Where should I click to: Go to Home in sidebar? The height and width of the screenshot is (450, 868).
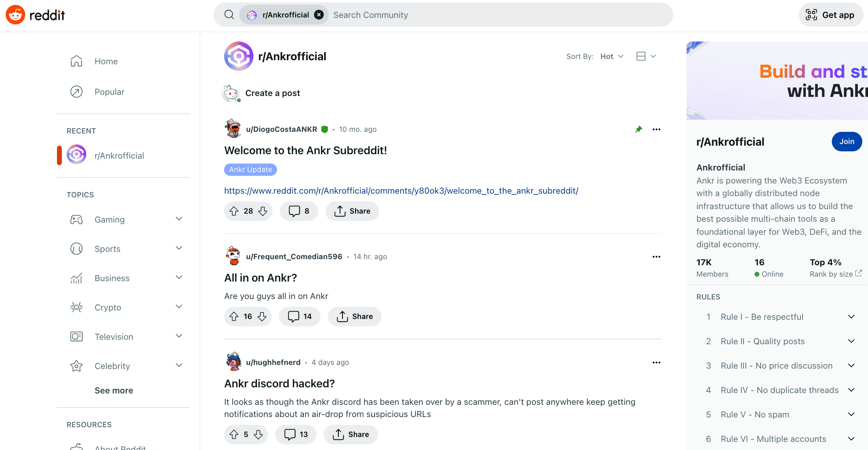106,61
